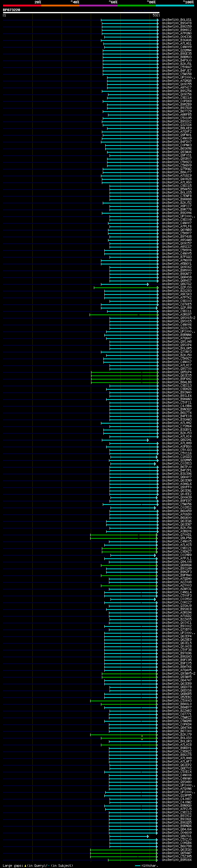Open hit UniRef100_C0IMS0
The image size is (197, 868).
click(176, 599)
